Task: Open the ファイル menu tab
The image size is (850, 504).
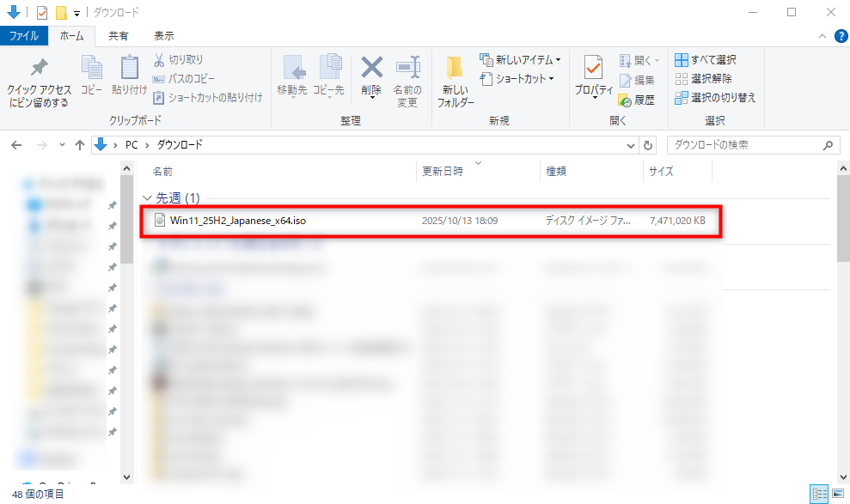Action: pyautogui.click(x=23, y=36)
